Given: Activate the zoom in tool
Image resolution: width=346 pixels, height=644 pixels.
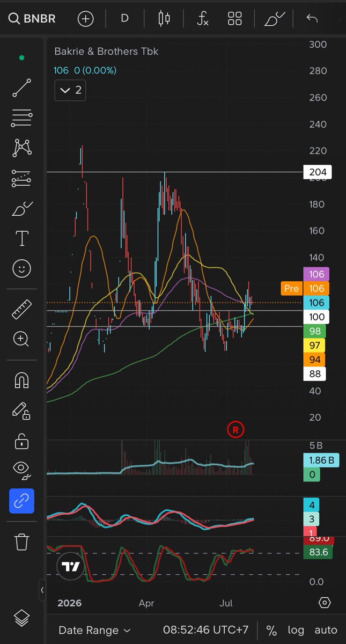Looking at the screenshot, I should click(21, 339).
